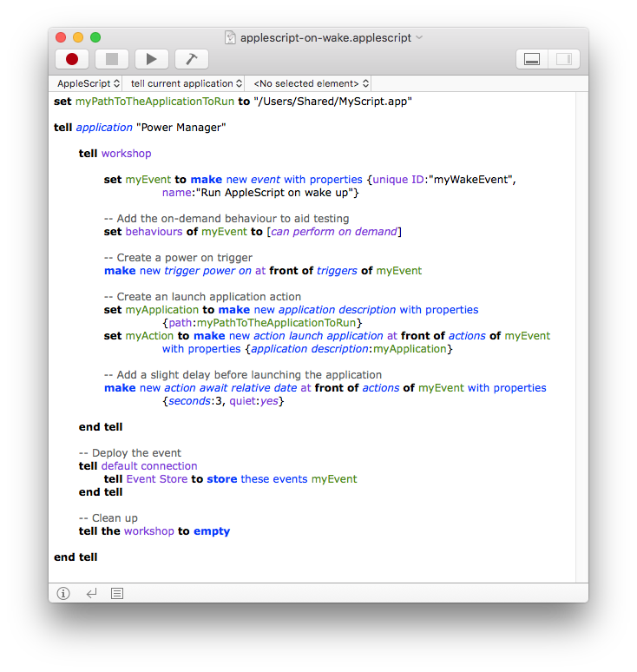This screenshot has height=672, width=637.
Task: Click comment "Create a power on trigger"
Action: (x=178, y=258)
